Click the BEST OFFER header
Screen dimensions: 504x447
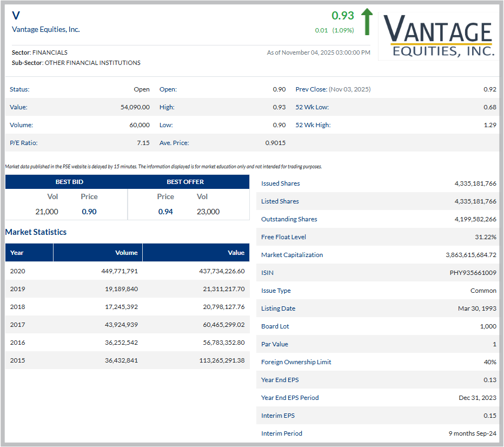click(185, 182)
